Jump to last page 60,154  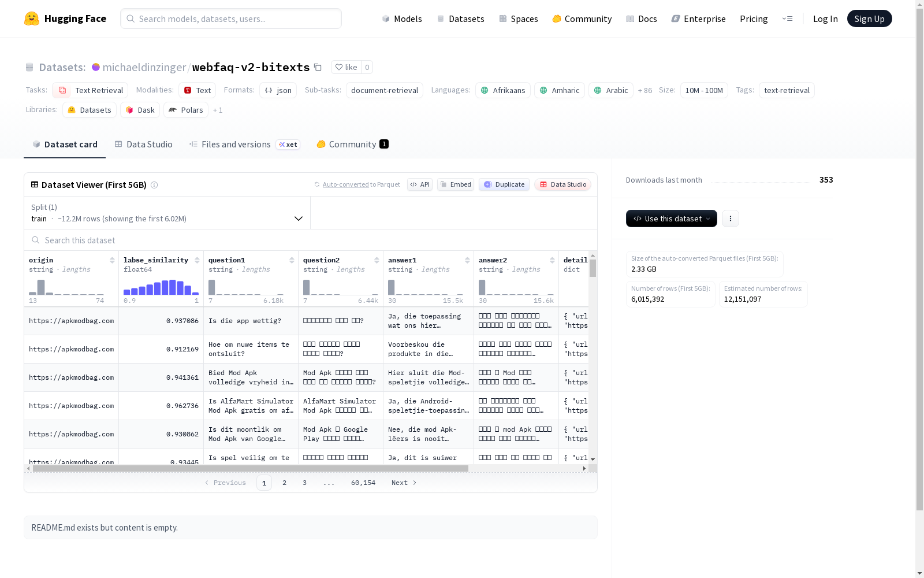click(363, 483)
